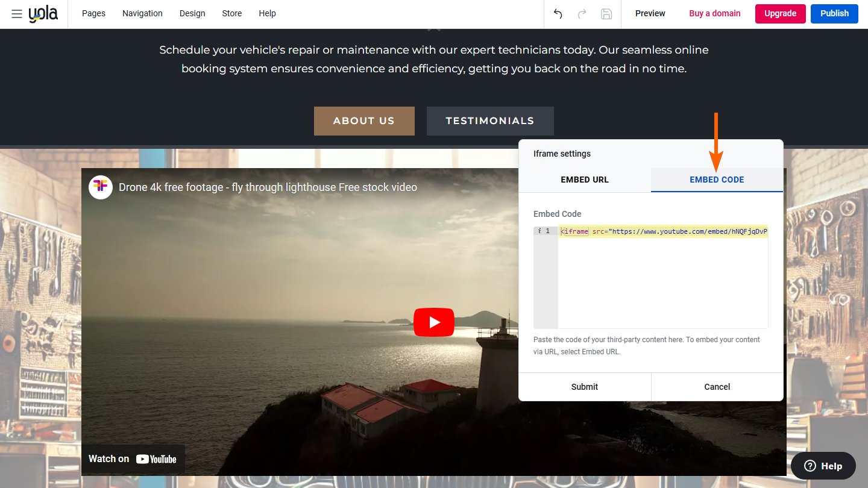Undo the last change

point(557,13)
